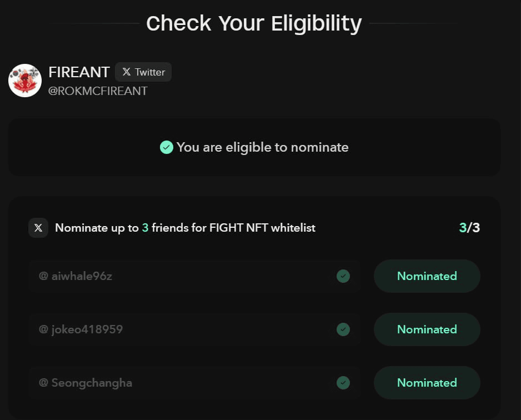This screenshot has width=521, height=420.
Task: Click the check icon next to Seongchangha
Action: (343, 383)
